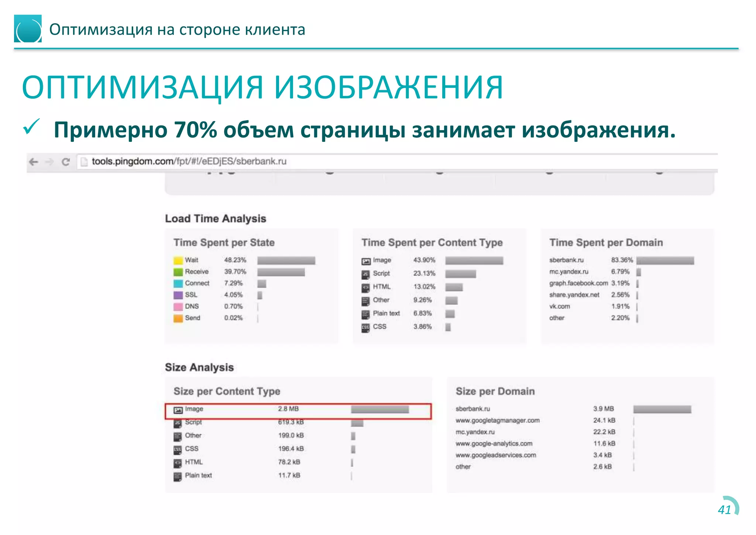Click the slide number 41
The height and width of the screenshot is (535, 756).
pyautogui.click(x=724, y=510)
